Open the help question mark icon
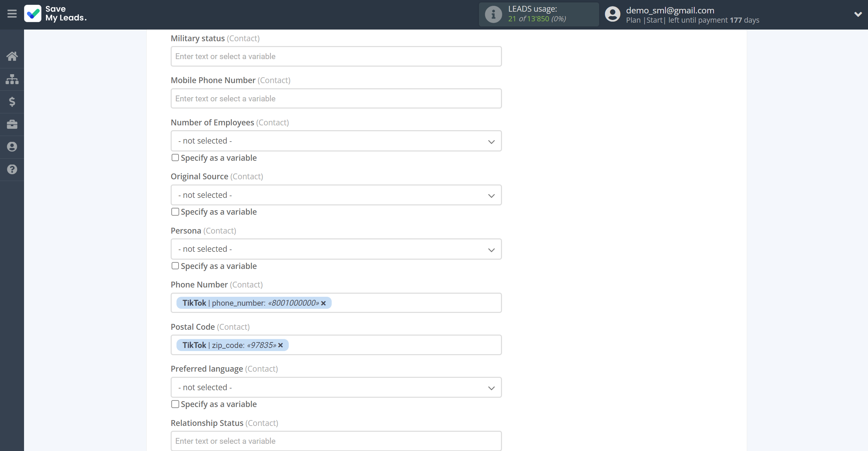This screenshot has width=868, height=451. click(12, 169)
